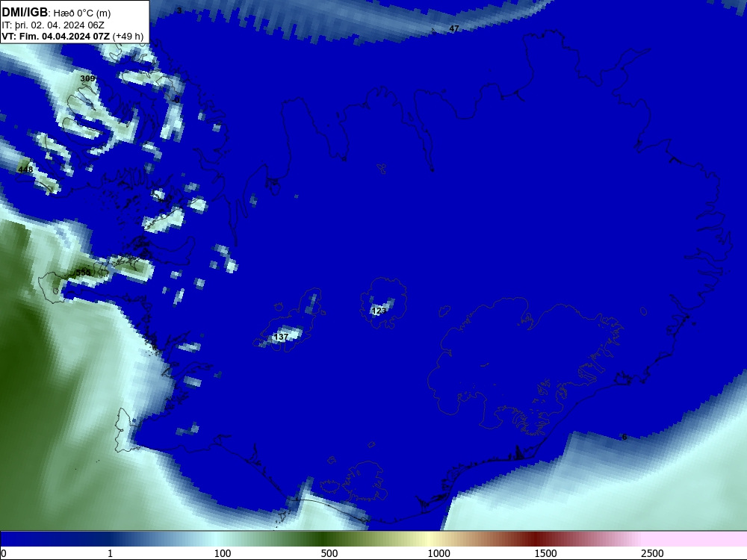Click the value label 6 near southeast coast

[x=624, y=437]
